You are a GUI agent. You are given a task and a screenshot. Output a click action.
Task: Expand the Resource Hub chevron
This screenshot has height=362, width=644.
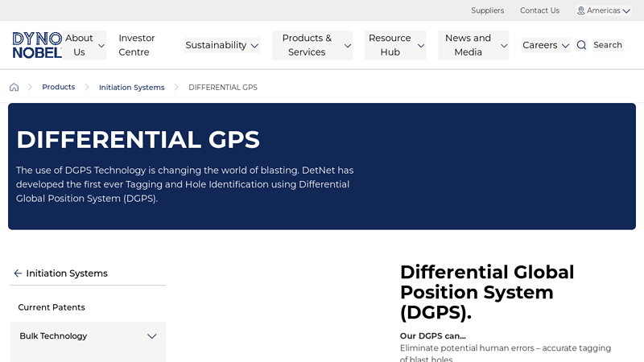[421, 46]
